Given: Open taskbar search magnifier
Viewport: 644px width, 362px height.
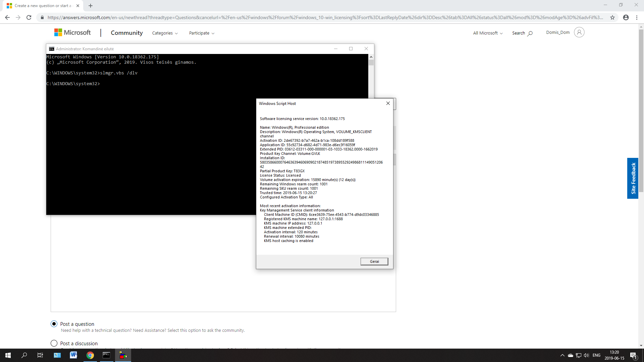Looking at the screenshot, I should 24,355.
